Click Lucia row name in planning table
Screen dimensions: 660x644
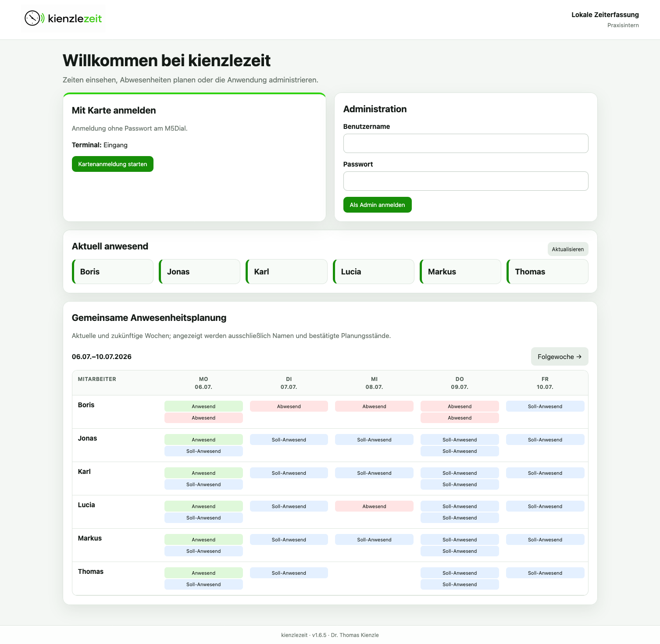(x=86, y=505)
